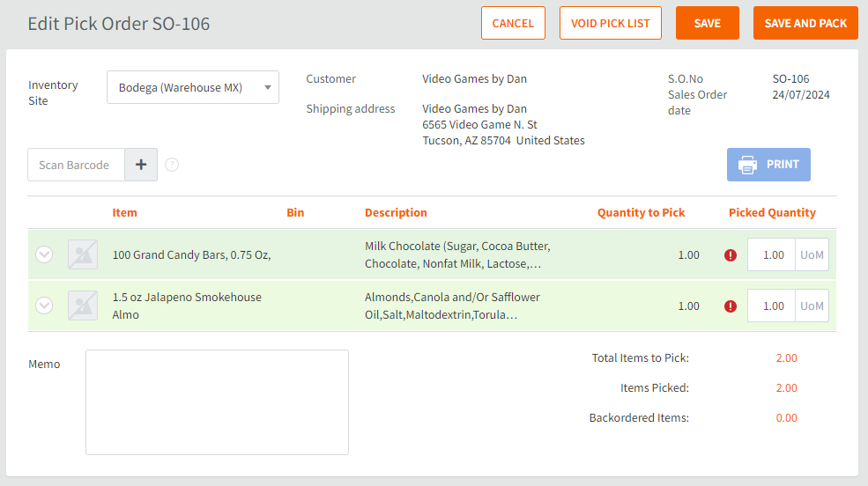Click the Picked Quantity field for Jalapeno Almonds
The width and height of the screenshot is (868, 486).
pos(771,306)
